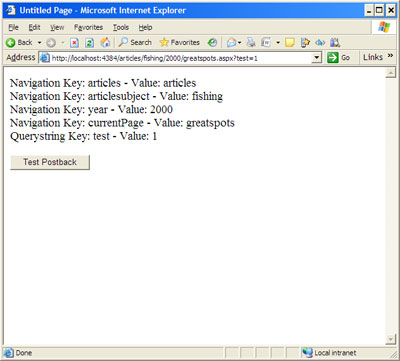Click the Local intranet status bar zone
The image size is (400, 361).
click(x=330, y=353)
